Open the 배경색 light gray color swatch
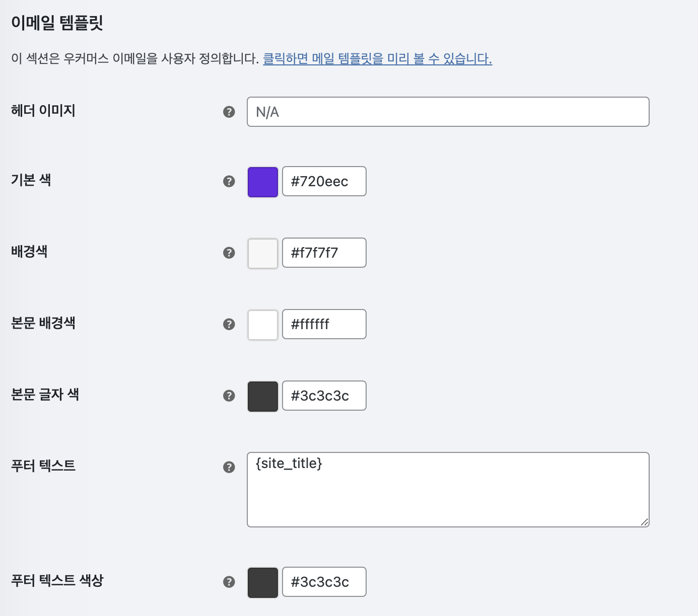This screenshot has width=698, height=616. [263, 253]
